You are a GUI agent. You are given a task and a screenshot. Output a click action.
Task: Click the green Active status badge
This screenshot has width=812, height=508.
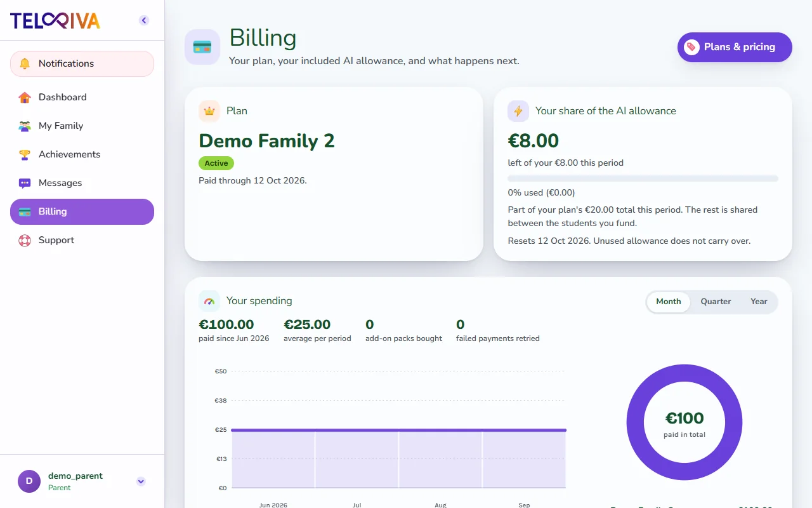click(x=216, y=163)
